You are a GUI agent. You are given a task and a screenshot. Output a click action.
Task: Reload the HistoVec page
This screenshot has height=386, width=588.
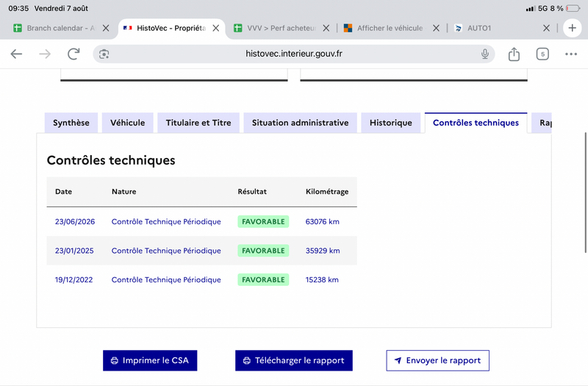[73, 54]
